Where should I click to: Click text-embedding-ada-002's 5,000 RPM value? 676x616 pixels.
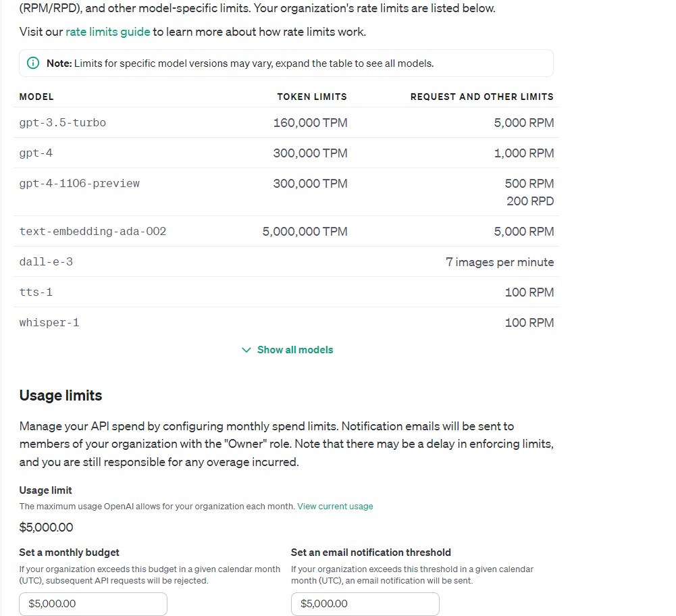(x=524, y=232)
